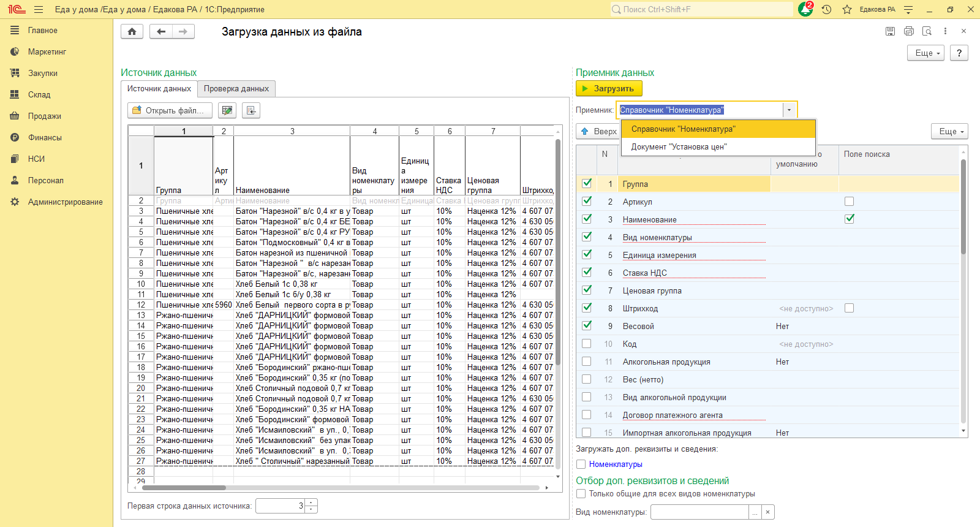Adjust first data row stepper

(311, 506)
